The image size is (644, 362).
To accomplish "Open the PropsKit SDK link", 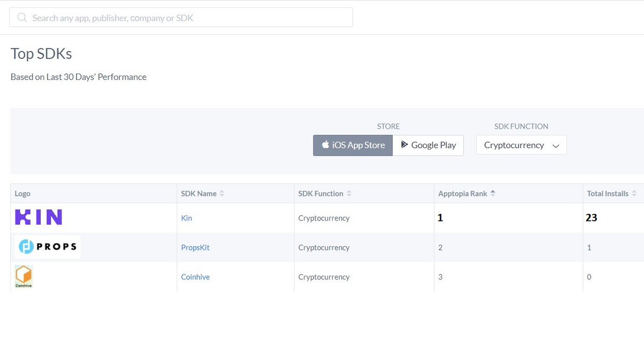I will pyautogui.click(x=195, y=248).
